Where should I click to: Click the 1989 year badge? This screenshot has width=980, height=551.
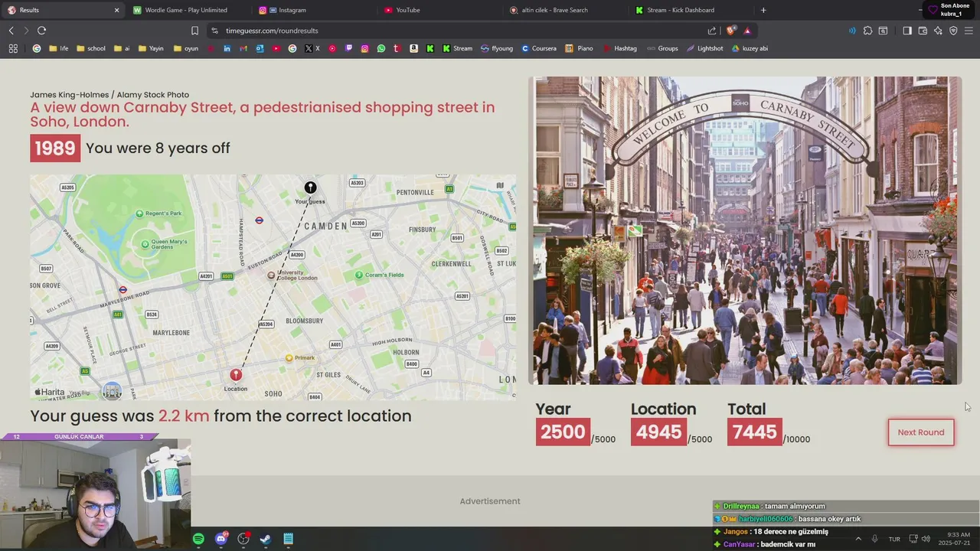pyautogui.click(x=55, y=148)
